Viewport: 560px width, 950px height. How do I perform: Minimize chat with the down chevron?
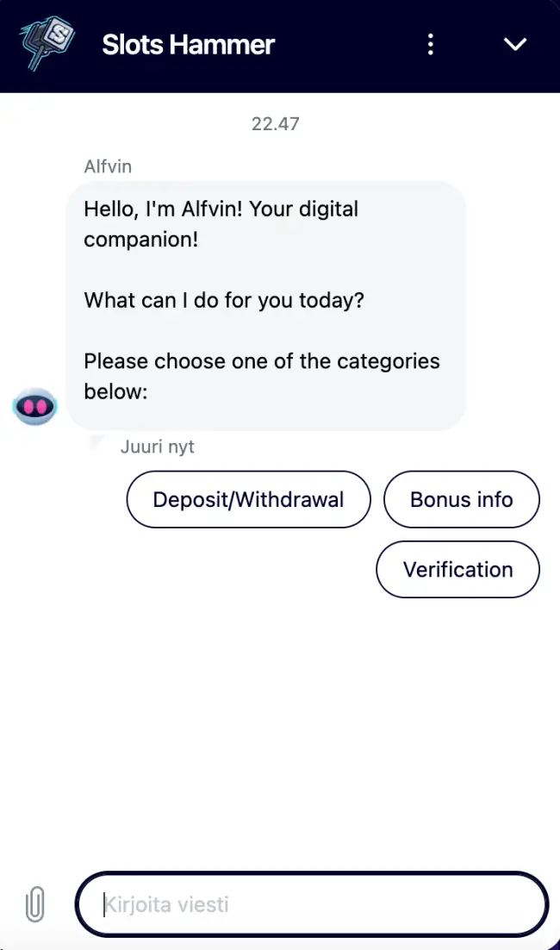pyautogui.click(x=515, y=44)
